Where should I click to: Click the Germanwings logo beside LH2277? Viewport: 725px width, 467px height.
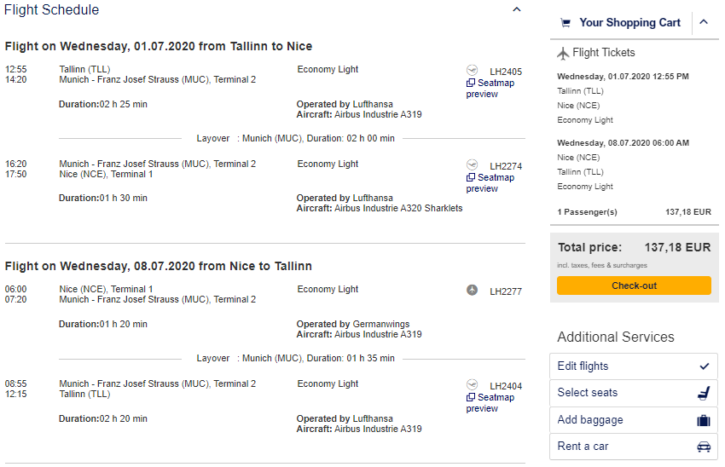472,290
